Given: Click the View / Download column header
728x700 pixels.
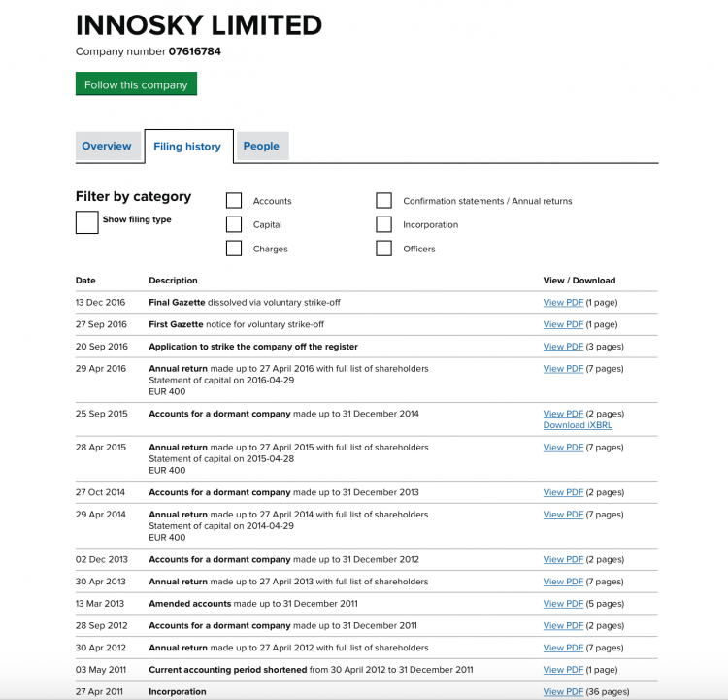Looking at the screenshot, I should (579, 280).
